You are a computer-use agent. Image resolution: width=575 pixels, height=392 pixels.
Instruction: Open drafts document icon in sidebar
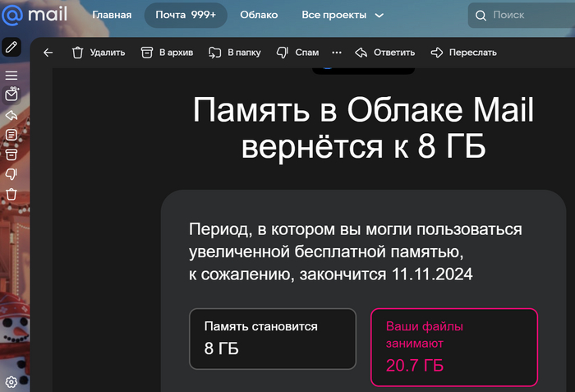[11, 135]
